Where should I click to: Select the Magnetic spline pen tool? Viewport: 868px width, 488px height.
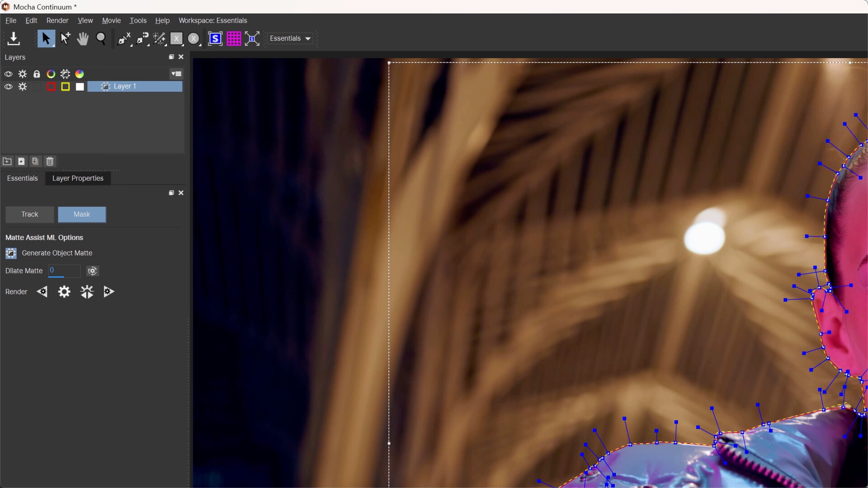coord(142,39)
